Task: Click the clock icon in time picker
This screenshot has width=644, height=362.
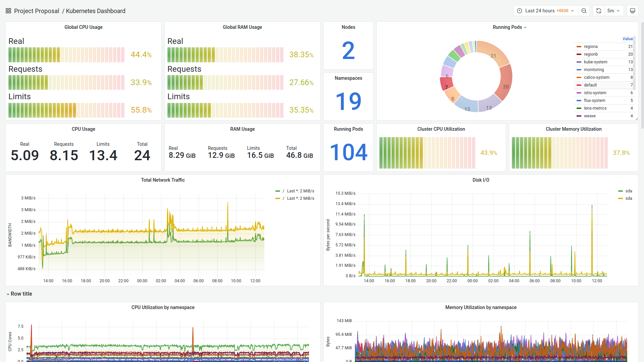Action: point(520,11)
